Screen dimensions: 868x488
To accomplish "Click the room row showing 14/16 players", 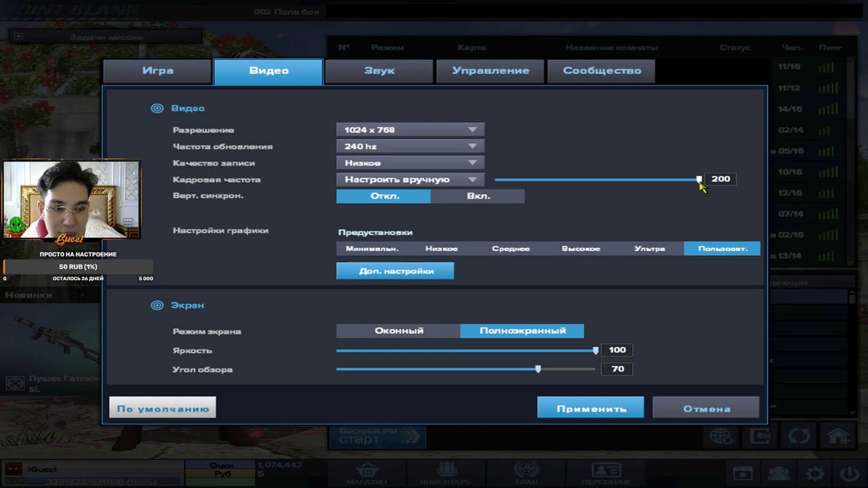I will tap(807, 109).
